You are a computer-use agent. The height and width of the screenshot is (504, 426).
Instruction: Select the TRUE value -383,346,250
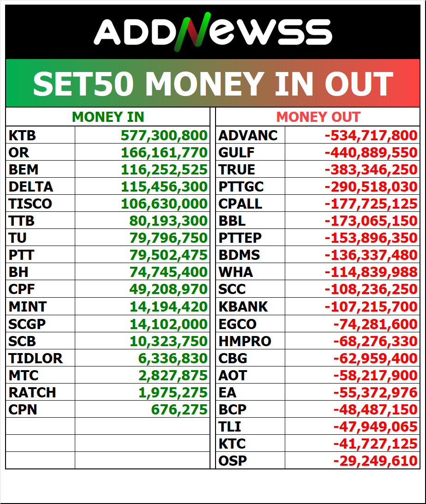pyautogui.click(x=371, y=170)
